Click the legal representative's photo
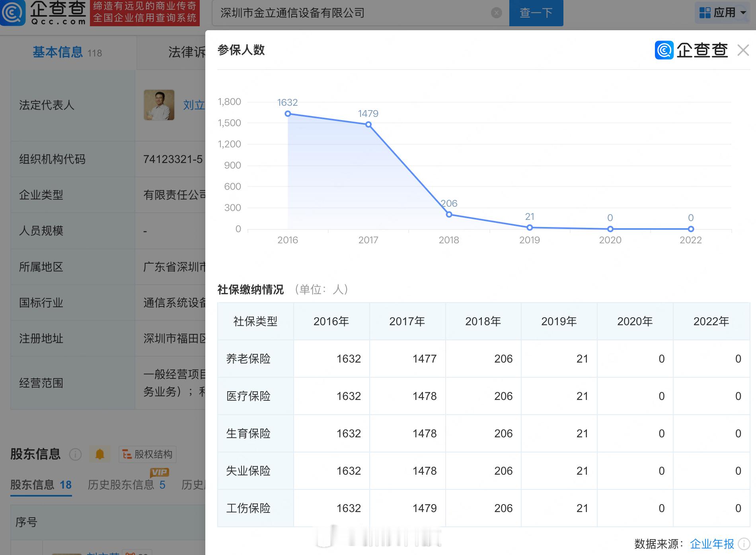 point(159,105)
